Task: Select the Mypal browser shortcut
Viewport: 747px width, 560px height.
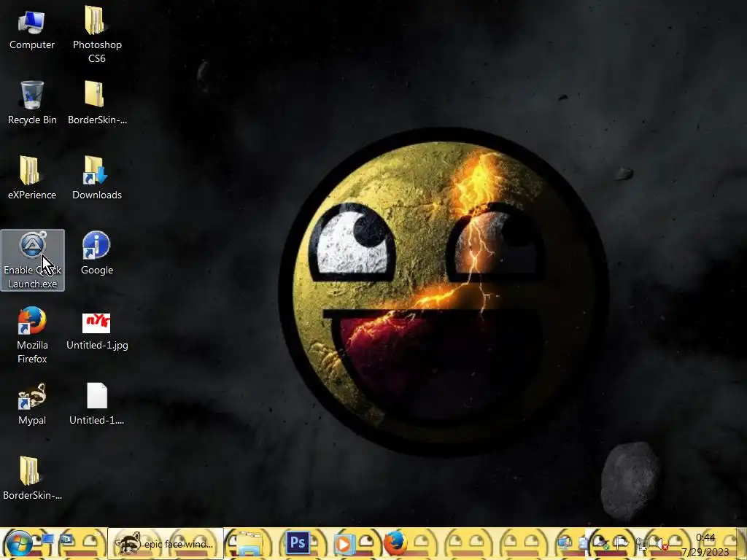Action: point(32,404)
